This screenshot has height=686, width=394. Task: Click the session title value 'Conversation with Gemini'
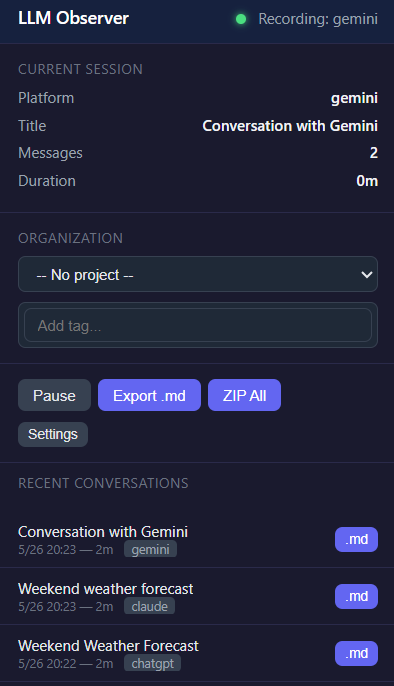pos(290,126)
